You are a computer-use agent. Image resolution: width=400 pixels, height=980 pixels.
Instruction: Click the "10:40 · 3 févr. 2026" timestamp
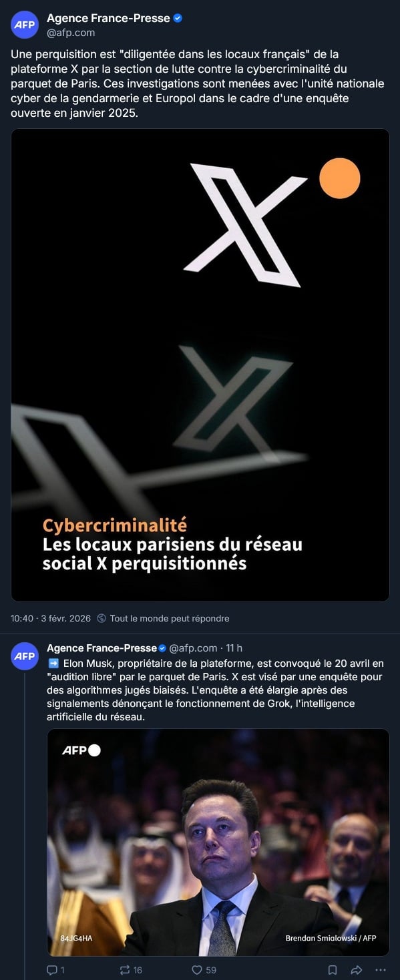51,618
